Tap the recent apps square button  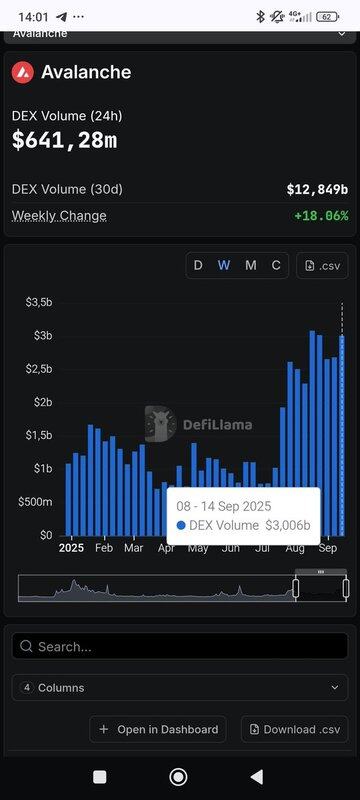pos(100,777)
